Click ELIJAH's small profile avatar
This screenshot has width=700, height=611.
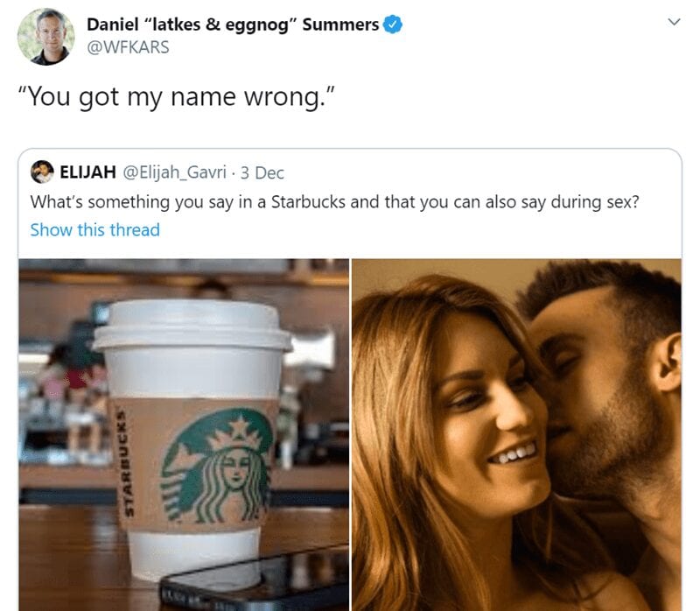pyautogui.click(x=42, y=172)
